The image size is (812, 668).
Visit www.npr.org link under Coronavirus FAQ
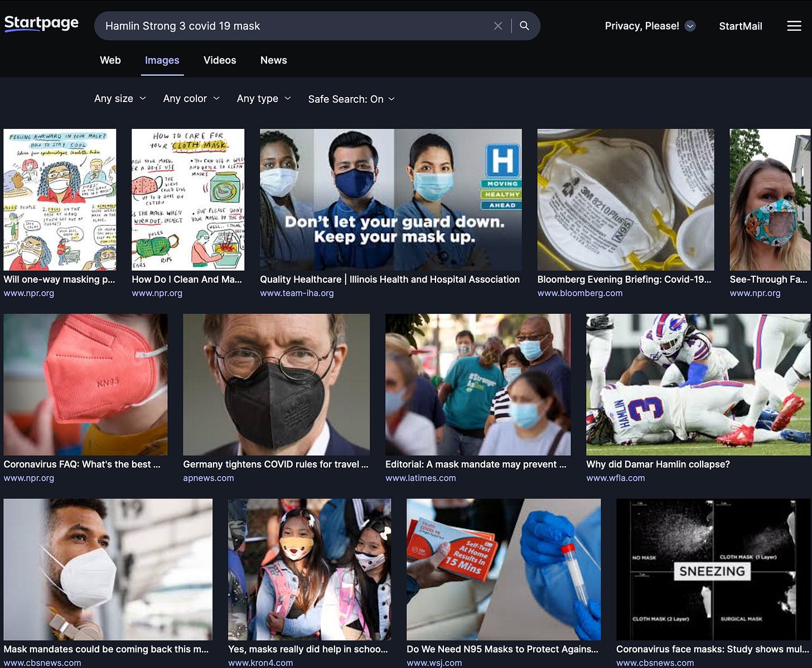click(x=29, y=478)
